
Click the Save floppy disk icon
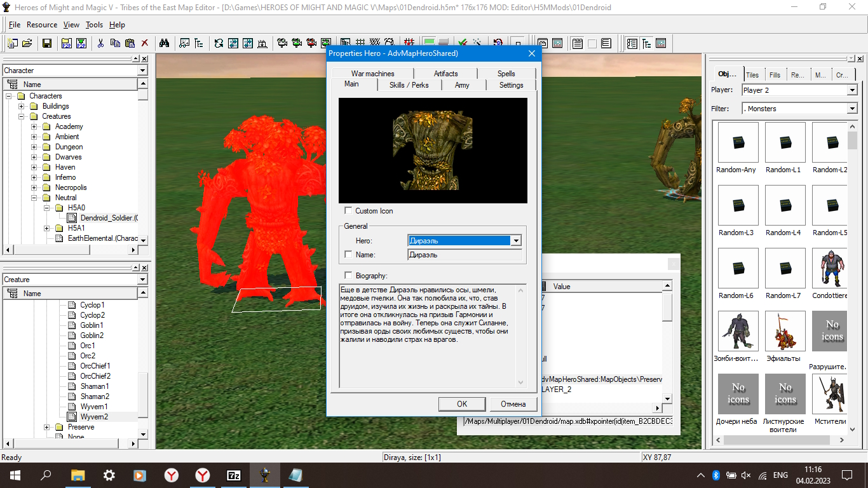47,43
